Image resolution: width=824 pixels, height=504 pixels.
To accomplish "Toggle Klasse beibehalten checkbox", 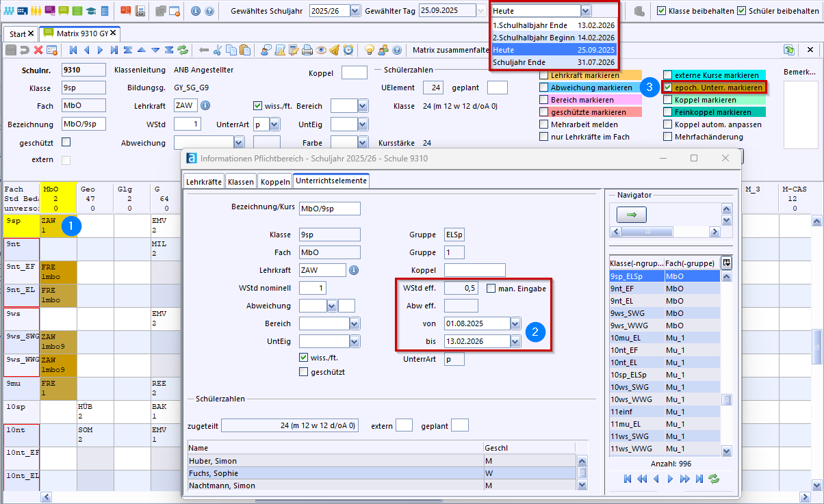I will [x=661, y=11].
